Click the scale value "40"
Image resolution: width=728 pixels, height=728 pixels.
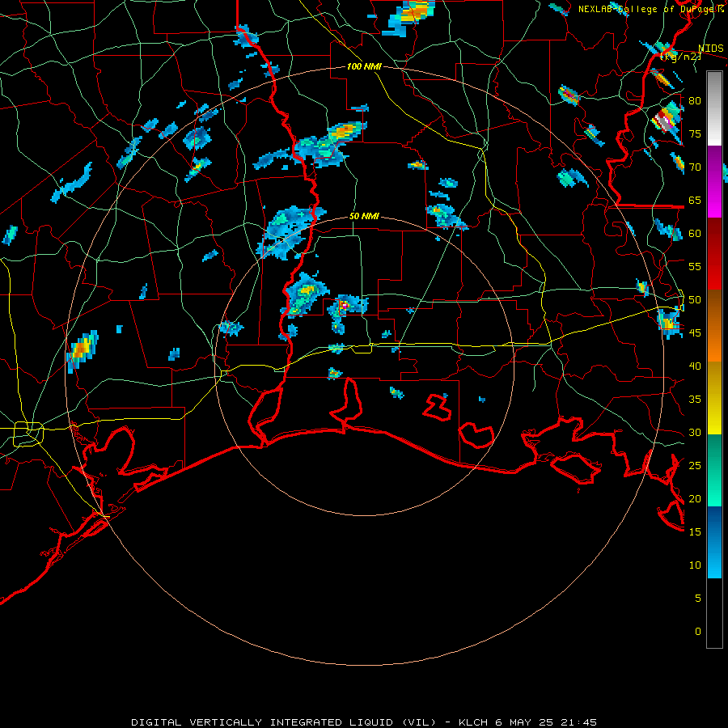pyautogui.click(x=695, y=366)
